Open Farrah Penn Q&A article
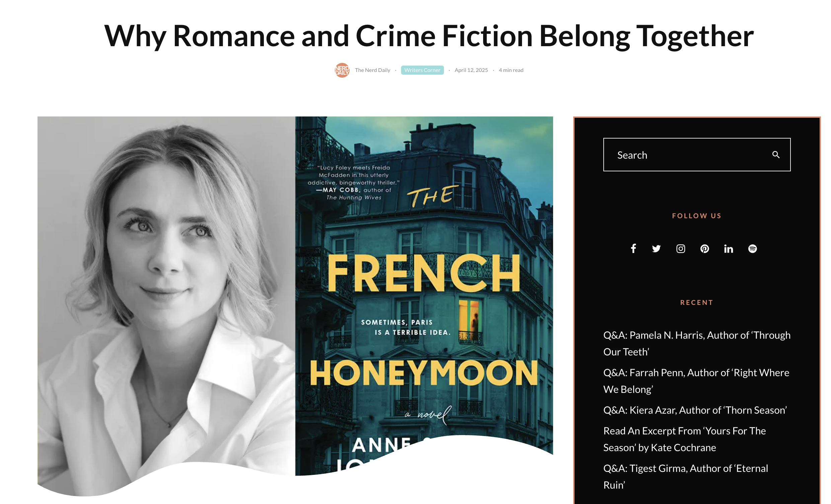 (x=696, y=381)
